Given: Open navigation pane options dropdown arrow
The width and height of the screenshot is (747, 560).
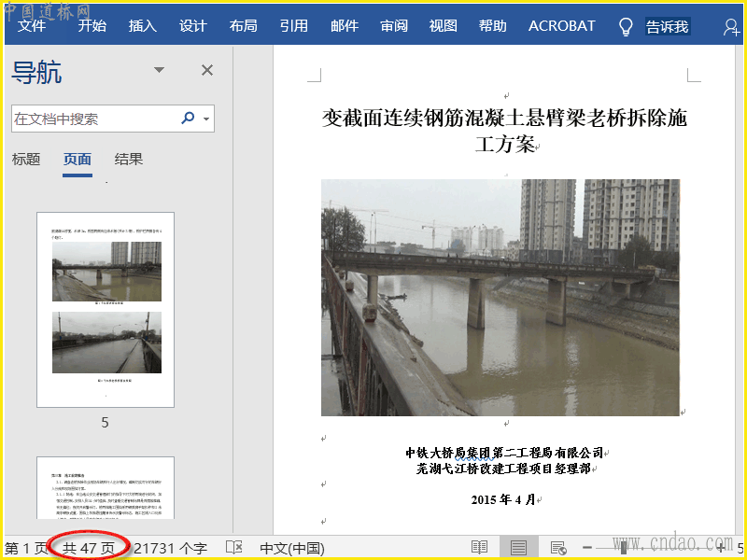Looking at the screenshot, I should pyautogui.click(x=159, y=70).
